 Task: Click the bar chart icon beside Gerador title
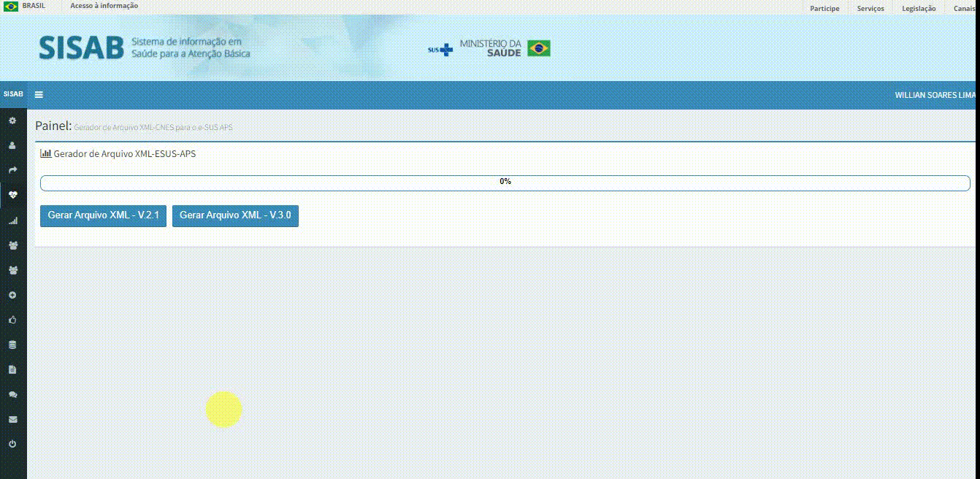coord(45,153)
